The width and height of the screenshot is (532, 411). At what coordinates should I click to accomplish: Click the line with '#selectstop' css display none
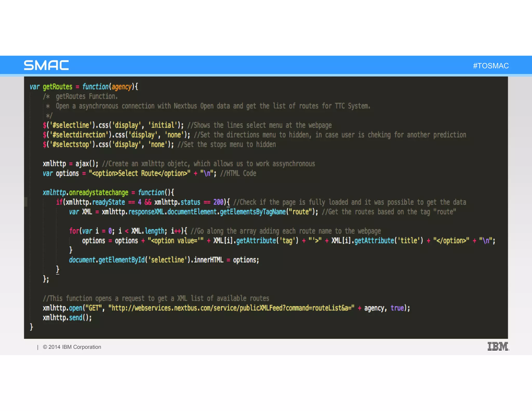click(x=159, y=144)
